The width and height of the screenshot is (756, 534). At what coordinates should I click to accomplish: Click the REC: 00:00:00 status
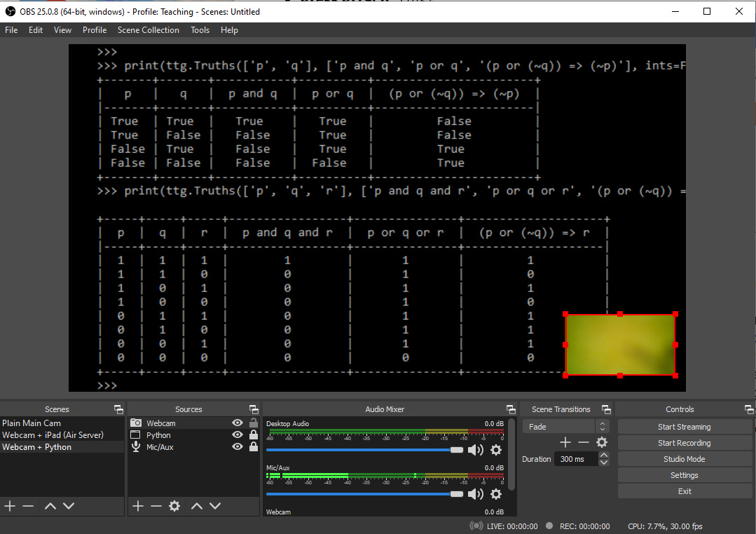tap(584, 526)
